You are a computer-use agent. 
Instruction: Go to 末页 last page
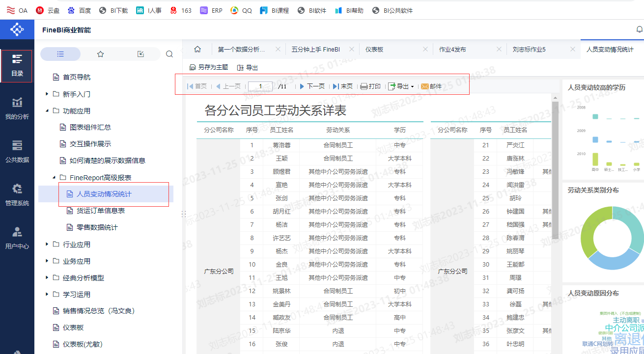point(343,86)
